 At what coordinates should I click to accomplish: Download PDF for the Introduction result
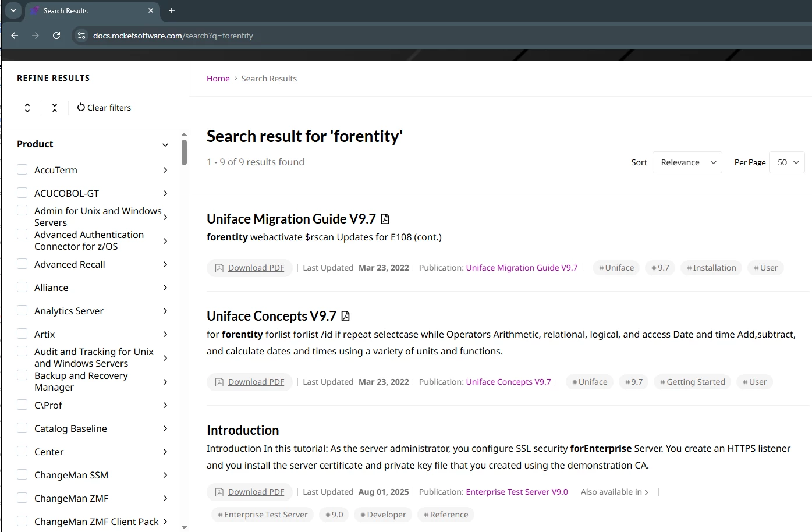click(x=250, y=492)
